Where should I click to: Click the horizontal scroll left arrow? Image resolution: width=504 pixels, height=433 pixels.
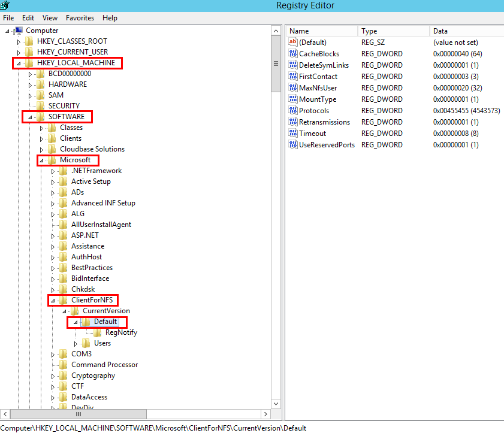[x=5, y=414]
